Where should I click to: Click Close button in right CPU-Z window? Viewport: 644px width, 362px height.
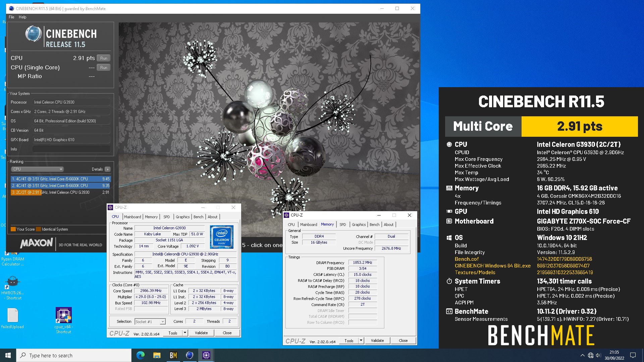403,341
